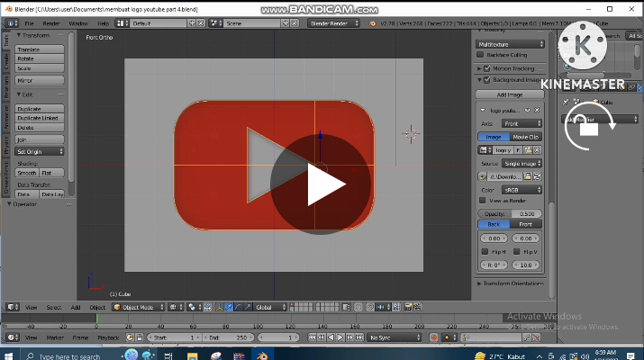Click the timeline End frame field

(x=229, y=337)
